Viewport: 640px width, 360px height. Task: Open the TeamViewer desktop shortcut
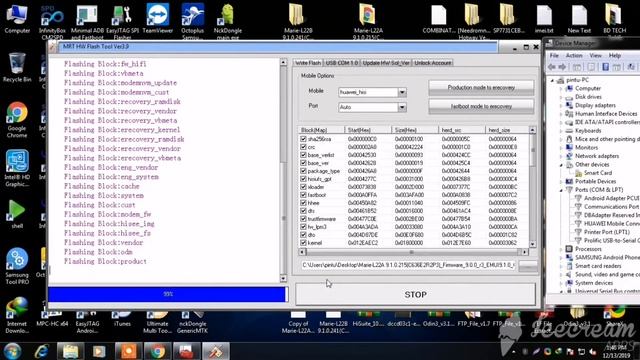coord(158,18)
